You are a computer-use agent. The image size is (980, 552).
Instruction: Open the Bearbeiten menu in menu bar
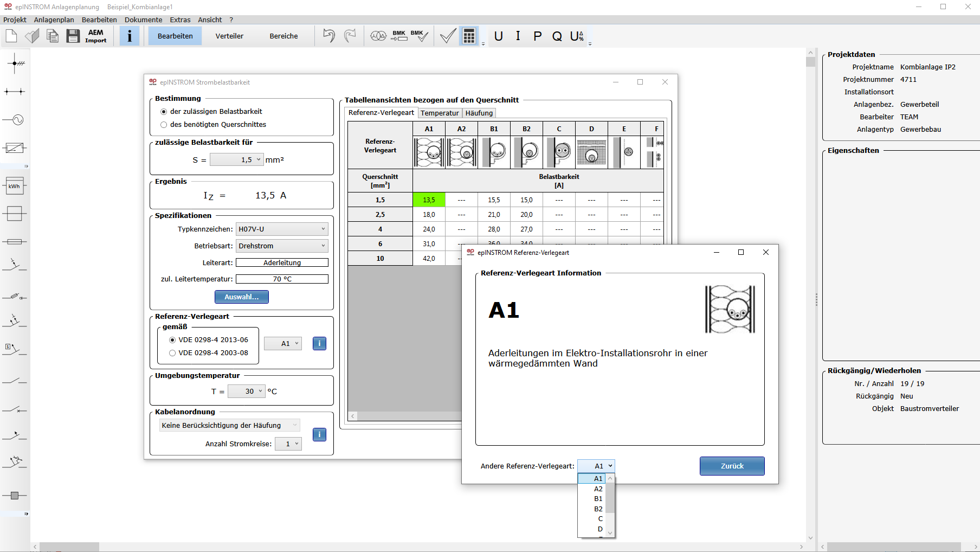[99, 20]
